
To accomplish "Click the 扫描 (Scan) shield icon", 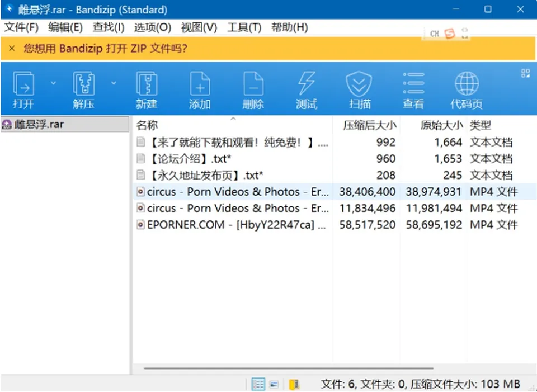I will click(x=360, y=89).
